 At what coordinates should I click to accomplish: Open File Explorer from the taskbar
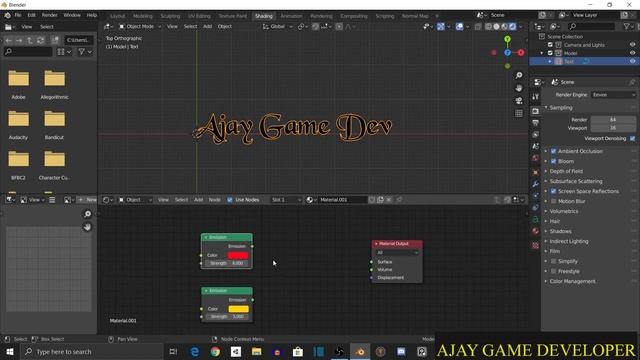coord(256,351)
